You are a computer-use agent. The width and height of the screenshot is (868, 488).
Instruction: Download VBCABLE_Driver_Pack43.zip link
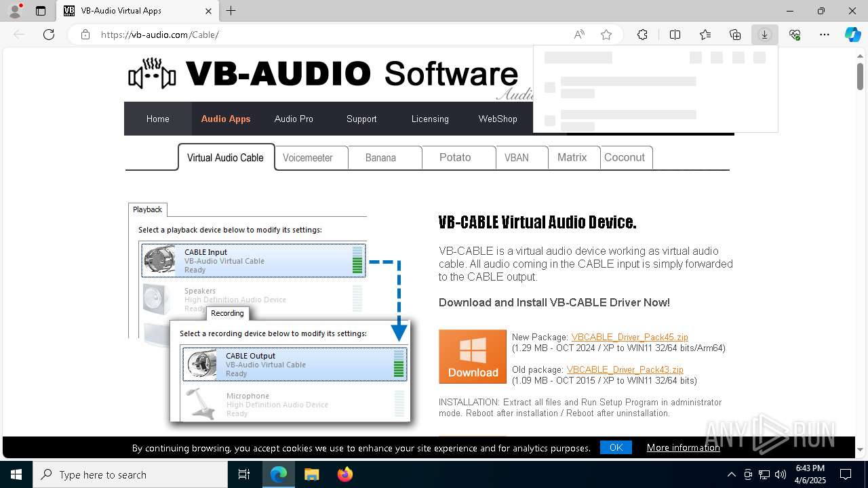coord(625,369)
